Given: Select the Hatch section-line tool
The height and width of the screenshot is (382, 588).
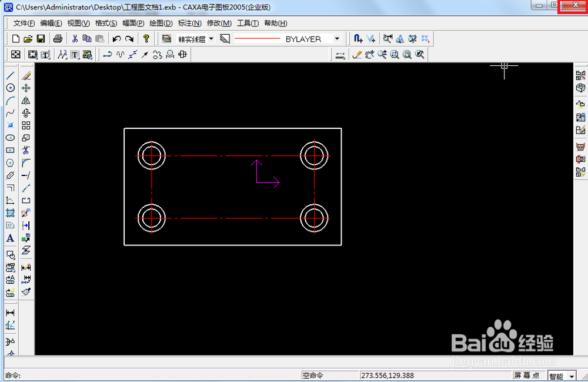Looking at the screenshot, I should click(x=11, y=212).
